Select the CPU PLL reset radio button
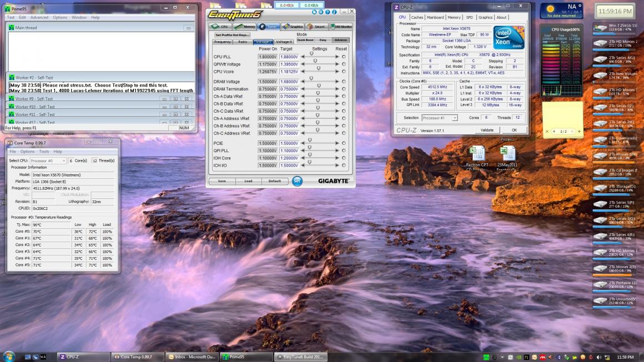The image size is (644, 362). tap(344, 57)
